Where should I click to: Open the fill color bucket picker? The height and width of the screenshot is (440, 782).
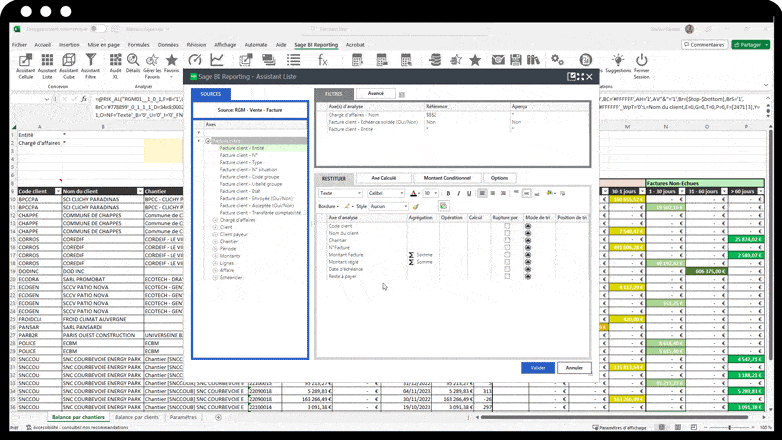pos(551,194)
